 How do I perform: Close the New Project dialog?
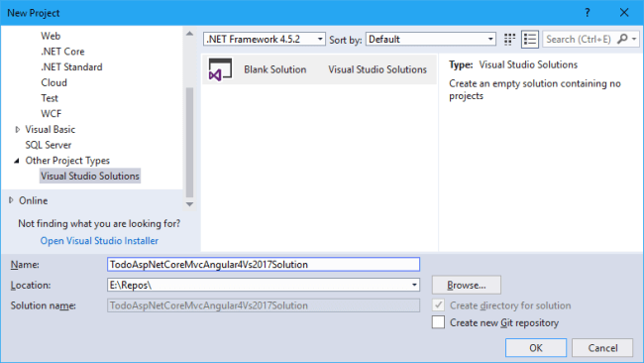pos(624,13)
